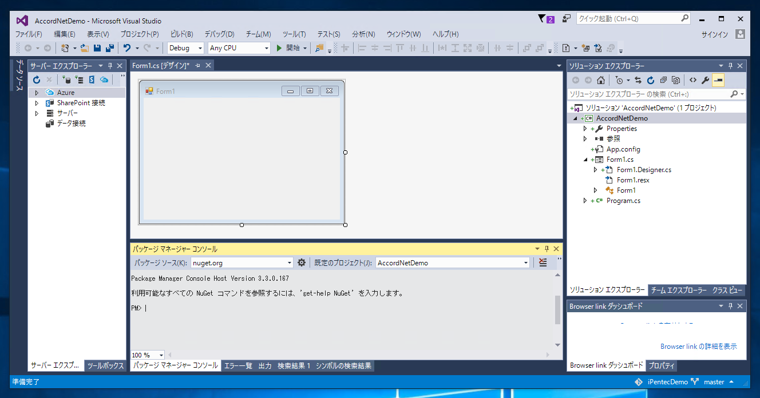Undo the last action
Image resolution: width=760 pixels, height=398 pixels.
tap(127, 48)
